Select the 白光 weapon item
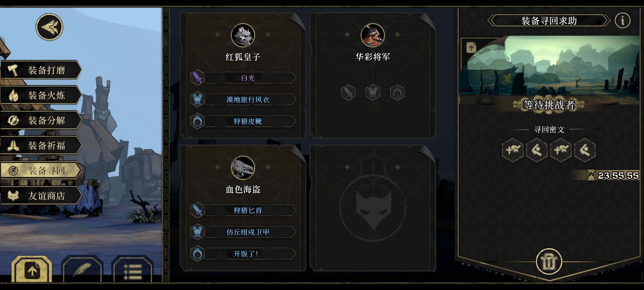Viewport: 644px width, 290px height. 243,78
